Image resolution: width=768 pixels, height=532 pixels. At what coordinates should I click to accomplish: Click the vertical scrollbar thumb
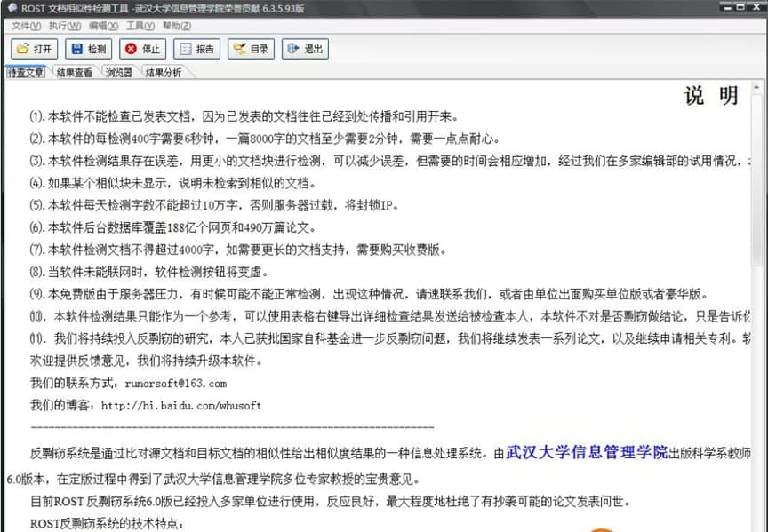pyautogui.click(x=756, y=179)
